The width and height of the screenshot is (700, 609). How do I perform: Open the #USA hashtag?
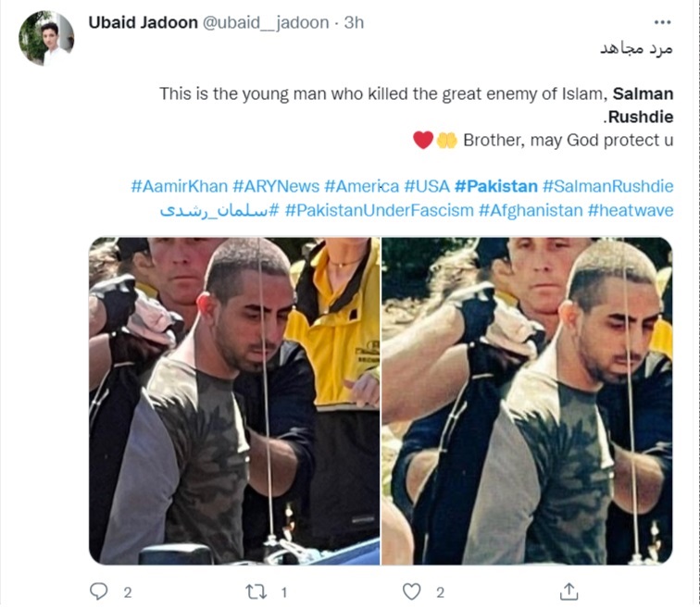(x=427, y=186)
